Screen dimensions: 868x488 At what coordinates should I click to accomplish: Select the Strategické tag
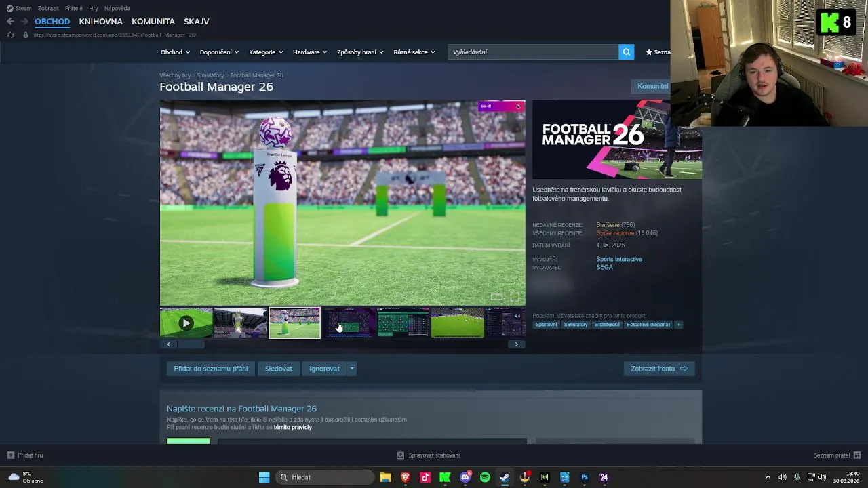click(x=607, y=325)
